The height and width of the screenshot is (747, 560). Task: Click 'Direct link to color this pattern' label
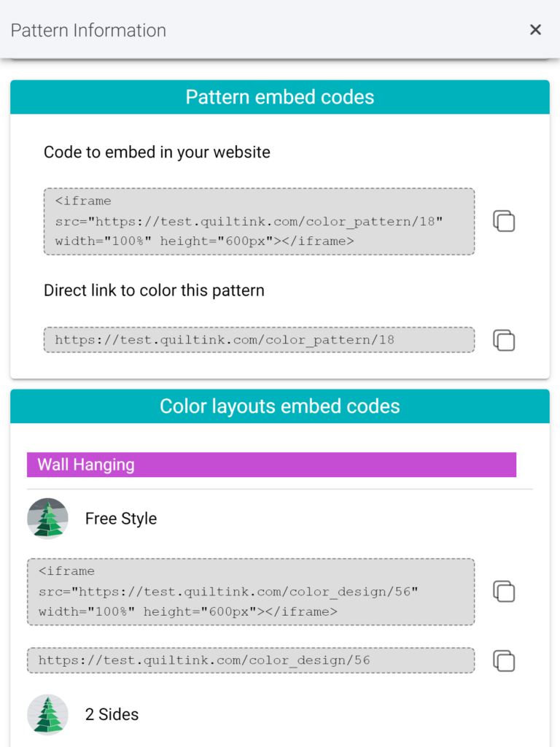point(155,290)
